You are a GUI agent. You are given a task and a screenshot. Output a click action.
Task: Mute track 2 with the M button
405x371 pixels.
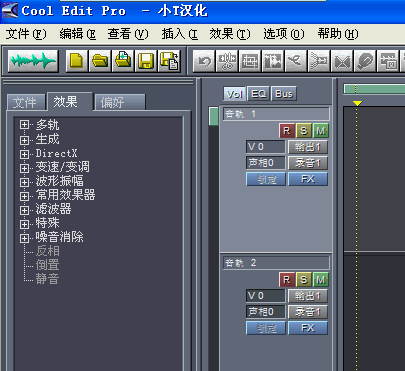click(x=321, y=280)
